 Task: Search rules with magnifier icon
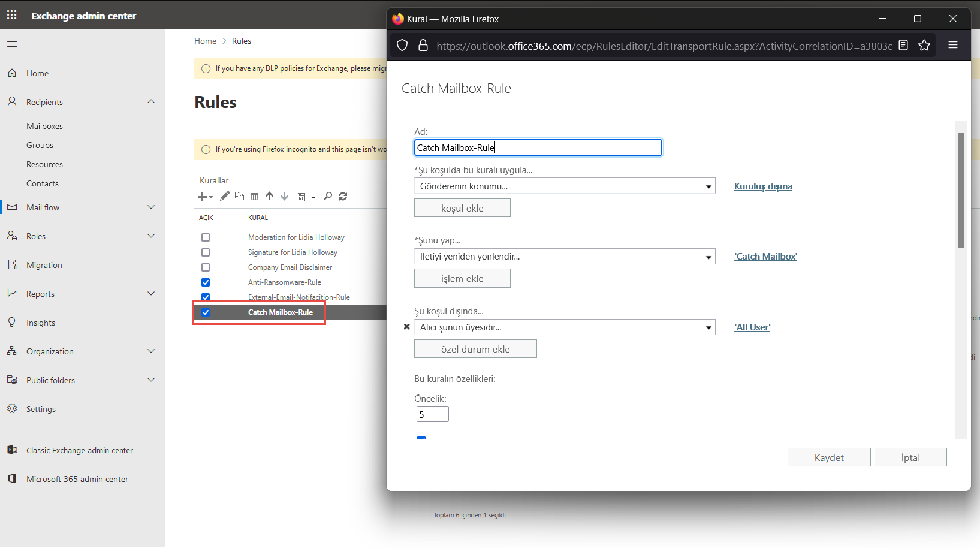coord(328,196)
